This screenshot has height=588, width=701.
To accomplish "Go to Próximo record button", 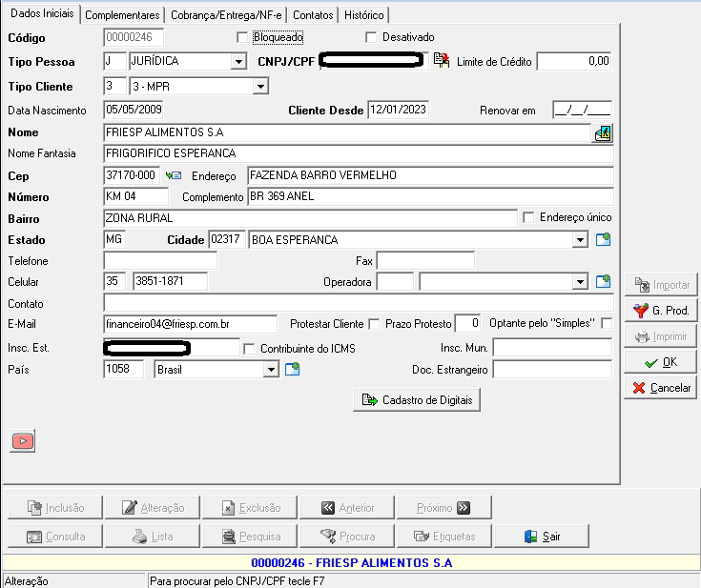I will (x=444, y=508).
